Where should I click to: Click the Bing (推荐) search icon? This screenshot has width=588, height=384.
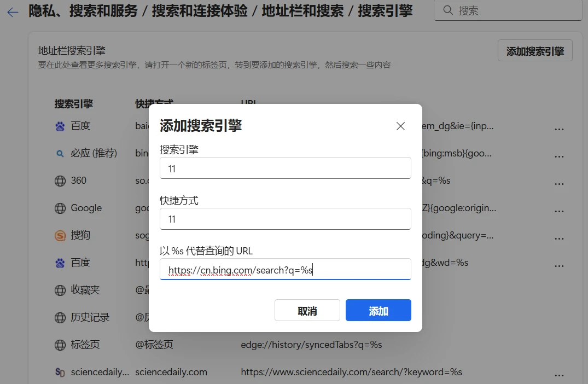[x=60, y=153]
